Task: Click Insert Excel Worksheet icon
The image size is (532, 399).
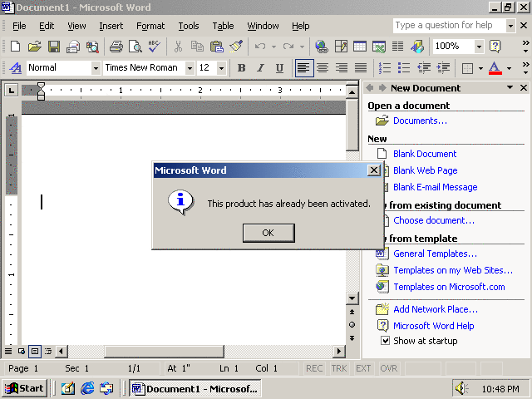Action: tap(379, 47)
